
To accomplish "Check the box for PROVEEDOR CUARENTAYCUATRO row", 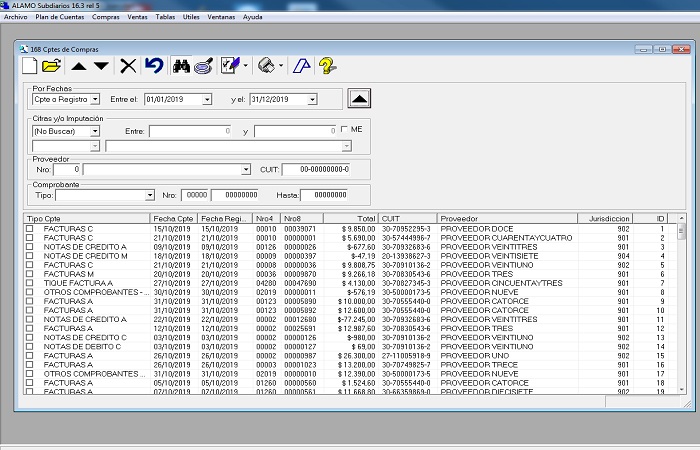I will click(29, 238).
